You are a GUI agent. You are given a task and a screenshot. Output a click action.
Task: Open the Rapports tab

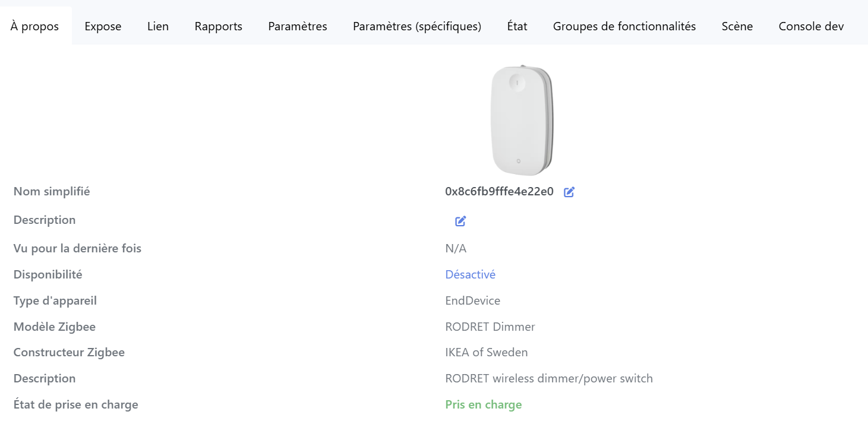[x=218, y=26]
